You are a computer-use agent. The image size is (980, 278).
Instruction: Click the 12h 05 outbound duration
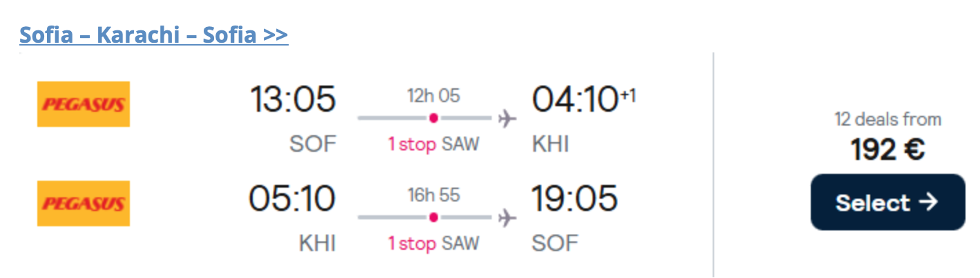pos(433,96)
